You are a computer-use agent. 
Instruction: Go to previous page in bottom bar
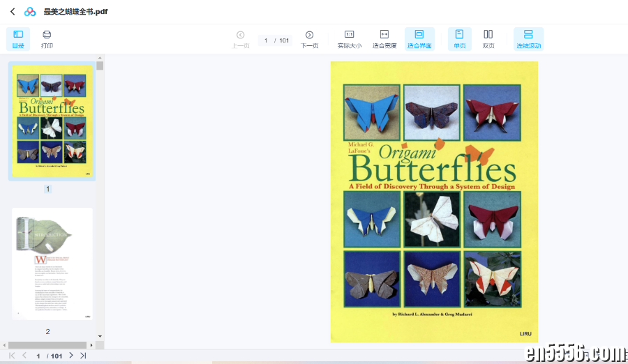(24, 355)
